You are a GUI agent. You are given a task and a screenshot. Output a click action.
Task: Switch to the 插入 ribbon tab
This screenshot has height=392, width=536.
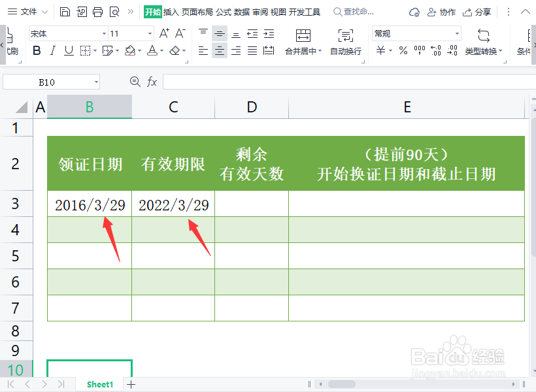coord(171,12)
